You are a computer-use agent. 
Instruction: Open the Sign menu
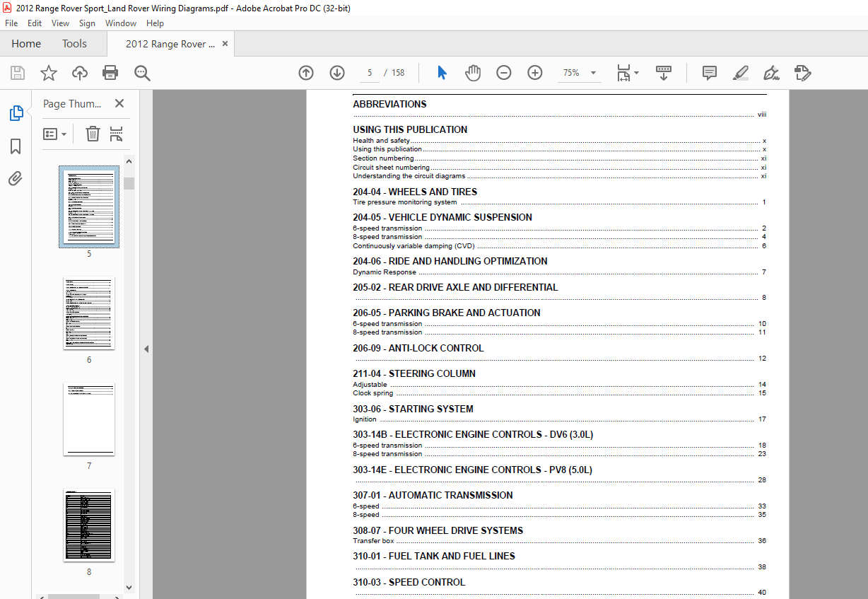click(87, 23)
